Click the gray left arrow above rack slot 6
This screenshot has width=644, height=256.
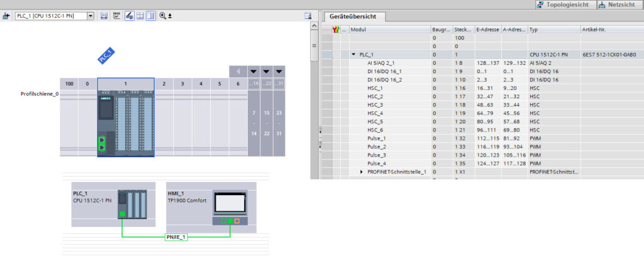[238, 72]
